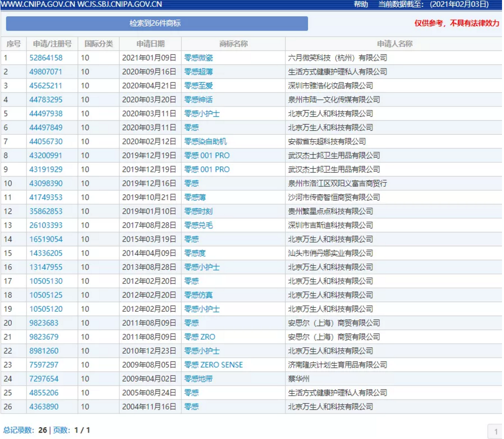Image resolution: width=504 pixels, height=439 pixels.
Task: Open registration number 35862853
Action: click(46, 211)
